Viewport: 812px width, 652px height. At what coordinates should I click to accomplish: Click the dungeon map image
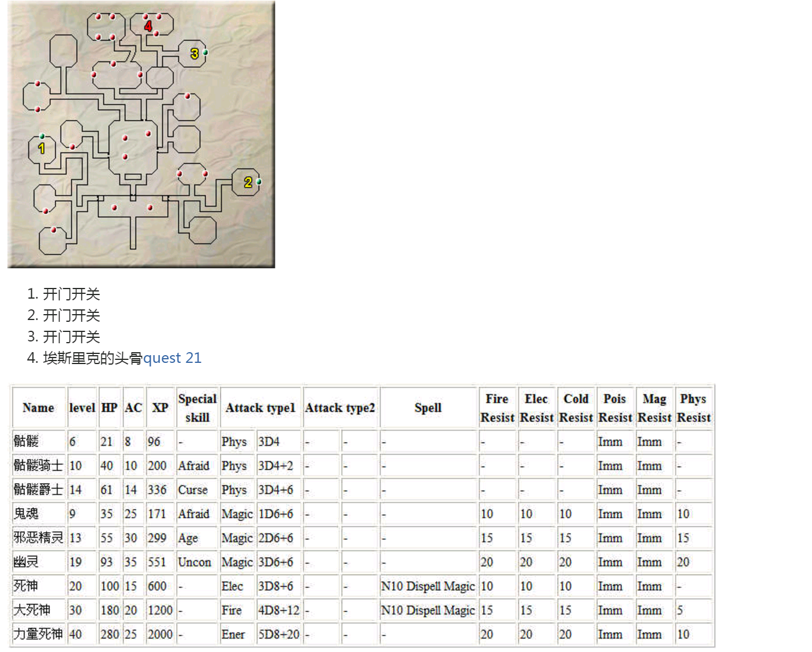click(x=141, y=134)
